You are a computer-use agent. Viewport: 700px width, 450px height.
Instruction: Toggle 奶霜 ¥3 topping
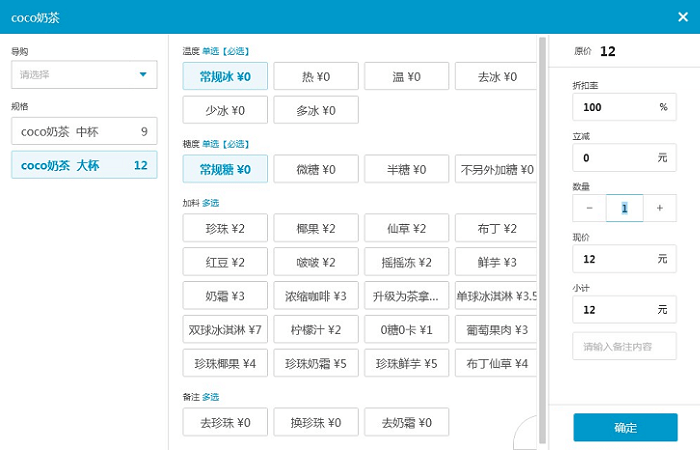coord(225,296)
